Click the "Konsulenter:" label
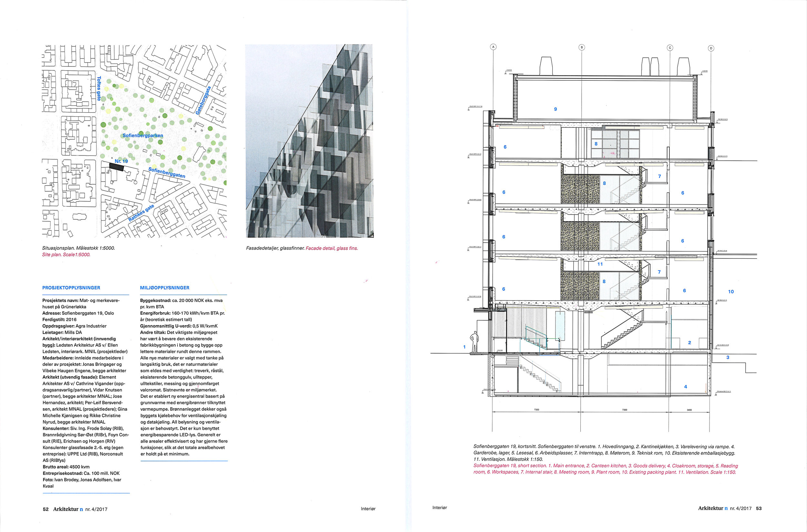Image resolution: width=807 pixels, height=532 pixels. pos(56,428)
